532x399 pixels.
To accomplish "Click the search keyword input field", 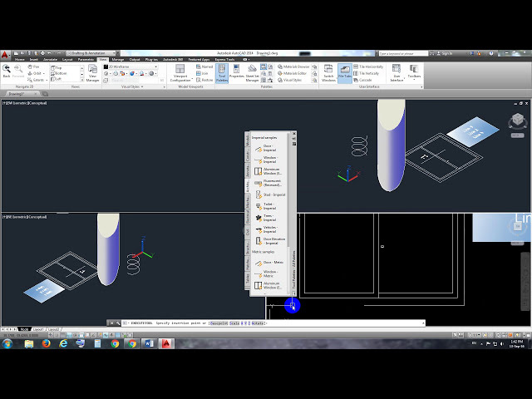I will (x=402, y=53).
